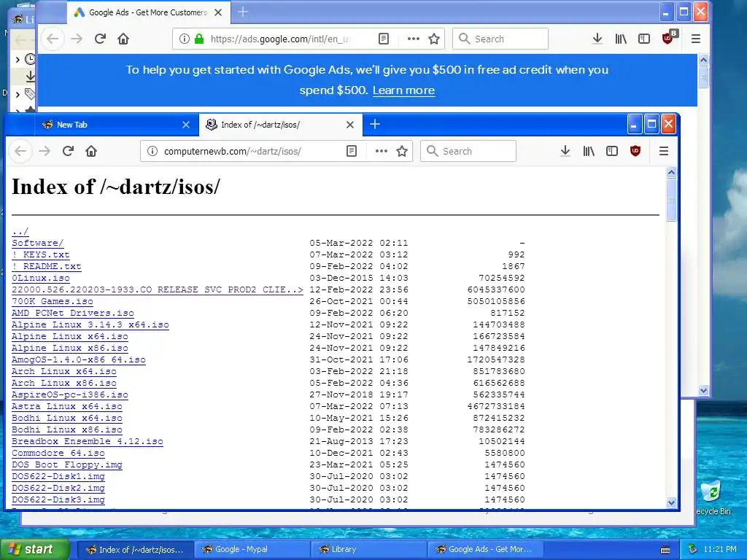Click scroll down arrow in Google Ads window

click(x=704, y=391)
